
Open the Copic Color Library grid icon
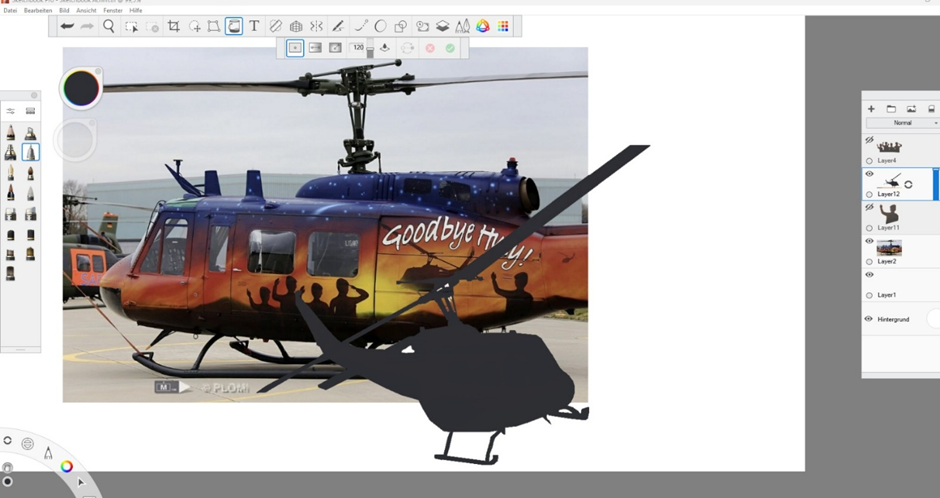[x=503, y=26]
